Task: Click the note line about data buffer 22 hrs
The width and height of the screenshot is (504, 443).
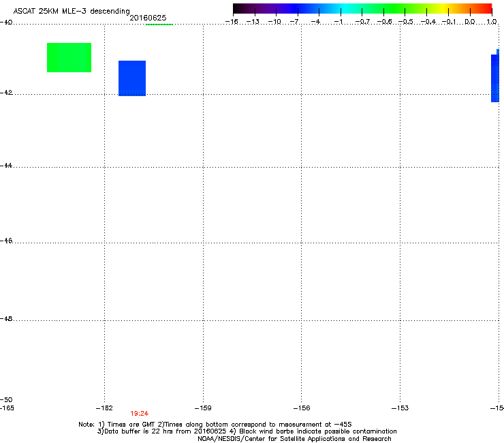Action: tap(247, 431)
